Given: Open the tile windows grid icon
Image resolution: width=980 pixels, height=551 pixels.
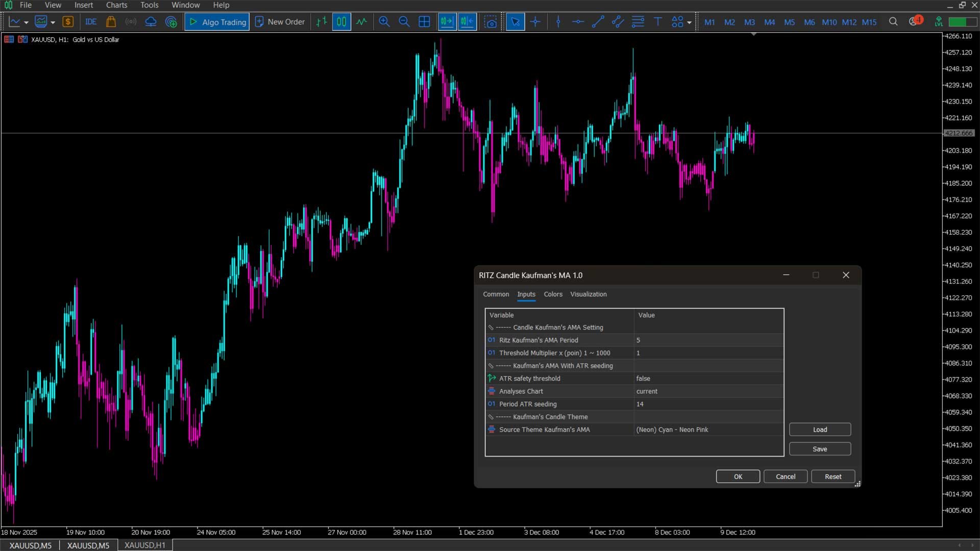Looking at the screenshot, I should coord(424,22).
